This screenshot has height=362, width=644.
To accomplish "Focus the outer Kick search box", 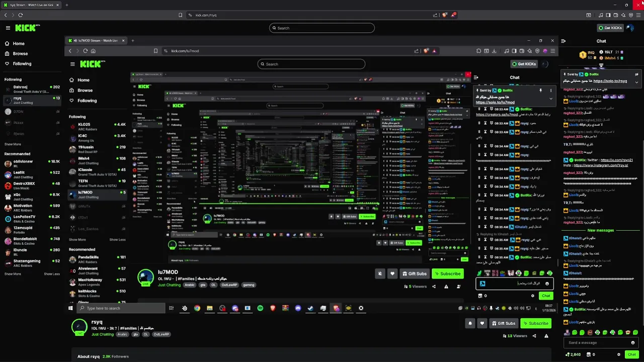I will (322, 28).
